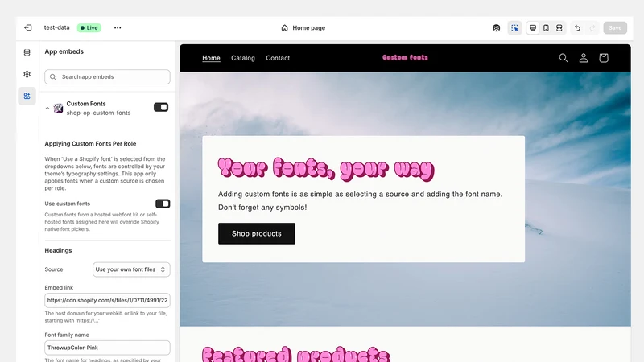Click the Featured products heading

click(295, 354)
